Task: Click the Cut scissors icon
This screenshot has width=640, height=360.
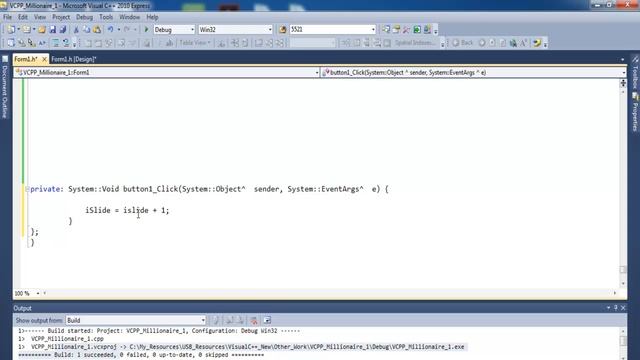Action: (x=76, y=29)
